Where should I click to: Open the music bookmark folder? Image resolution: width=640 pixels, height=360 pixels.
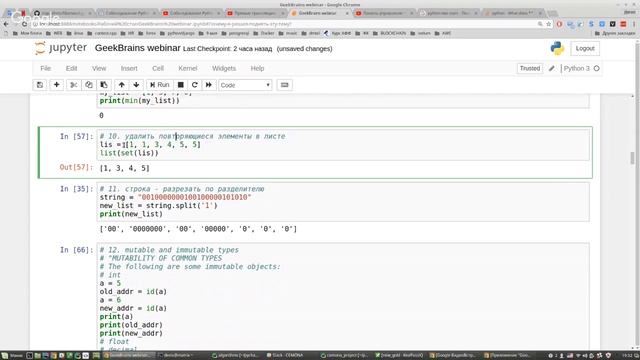click(288, 33)
